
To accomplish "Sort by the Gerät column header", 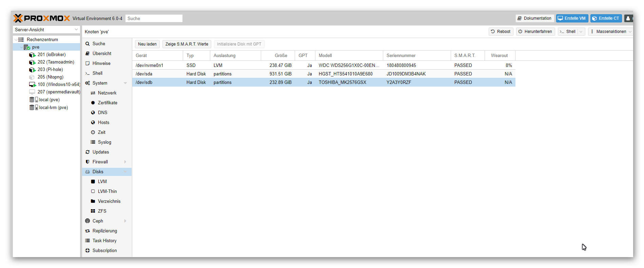I will pyautogui.click(x=158, y=56).
